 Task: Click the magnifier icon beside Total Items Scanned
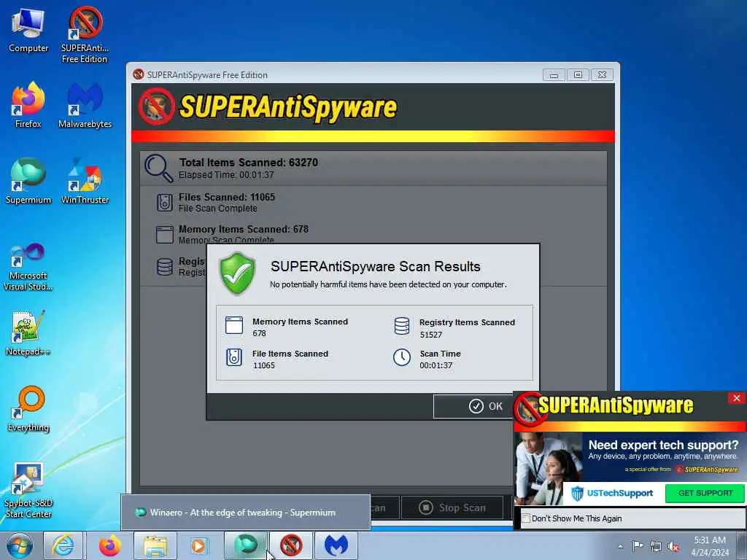(158, 168)
